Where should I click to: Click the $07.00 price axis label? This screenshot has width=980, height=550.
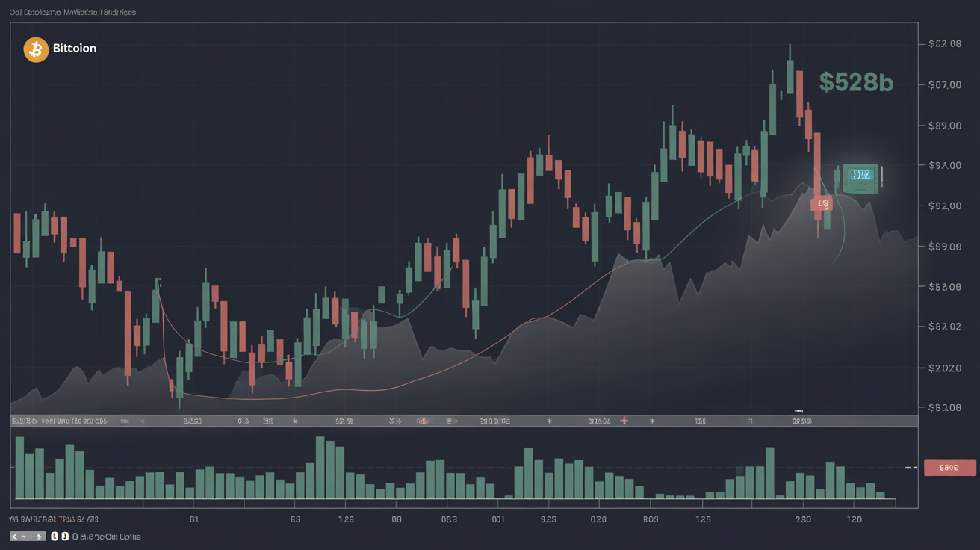[x=943, y=85]
